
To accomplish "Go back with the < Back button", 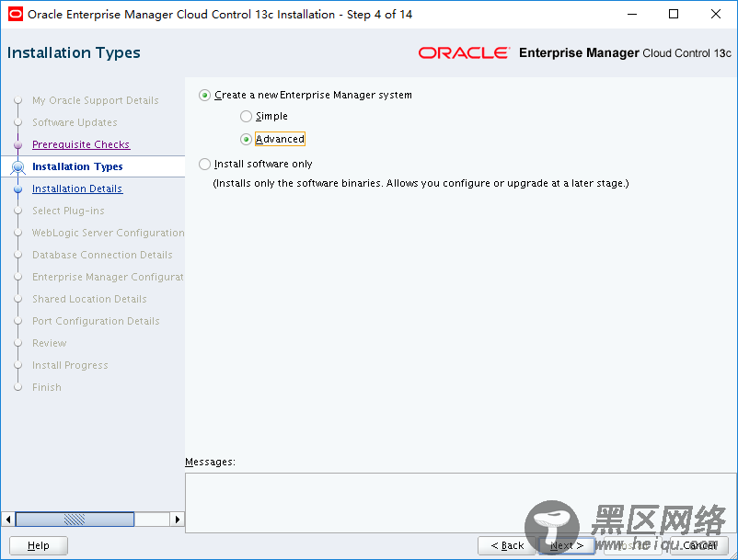I will point(507,545).
